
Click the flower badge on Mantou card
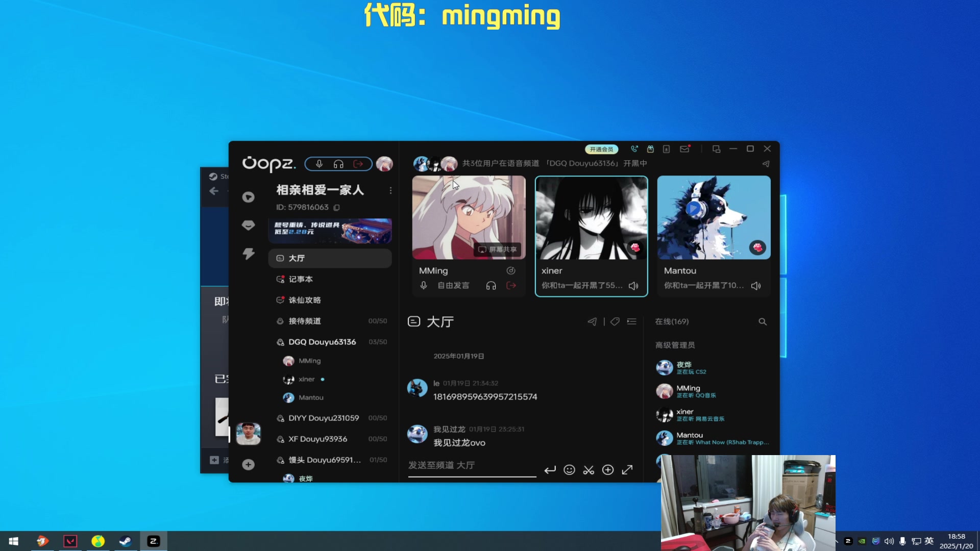point(757,247)
